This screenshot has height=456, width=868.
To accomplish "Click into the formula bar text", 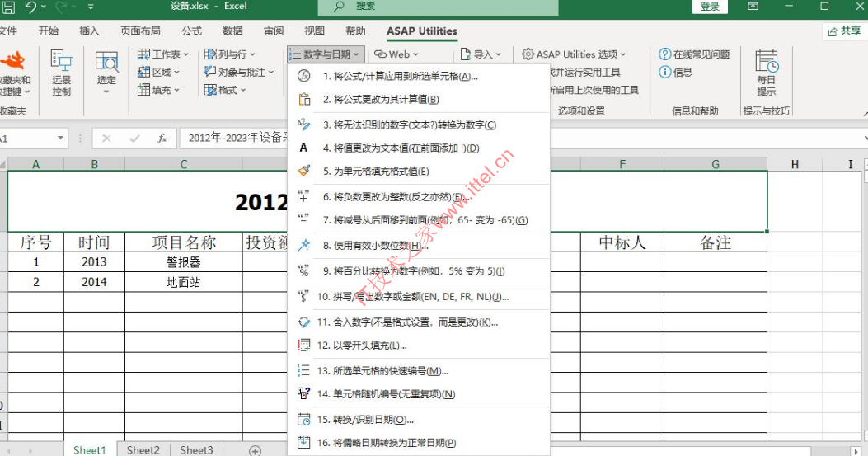I will point(238,138).
